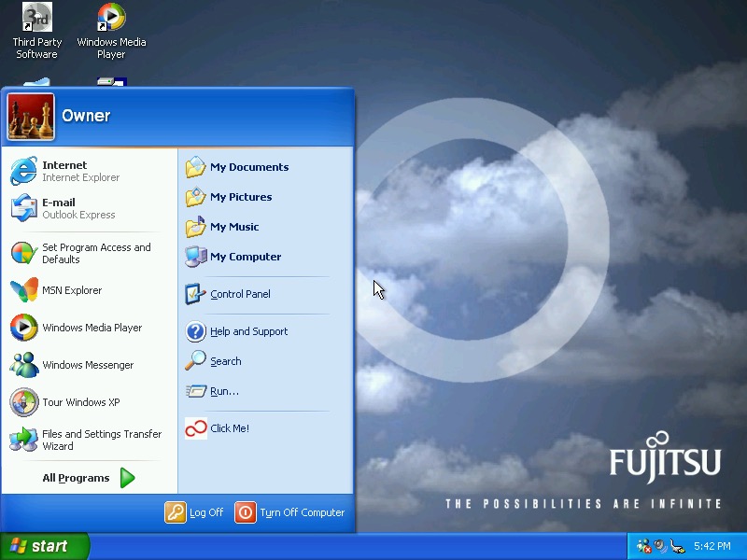Open MSN Explorer
747x560 pixels.
(x=71, y=290)
